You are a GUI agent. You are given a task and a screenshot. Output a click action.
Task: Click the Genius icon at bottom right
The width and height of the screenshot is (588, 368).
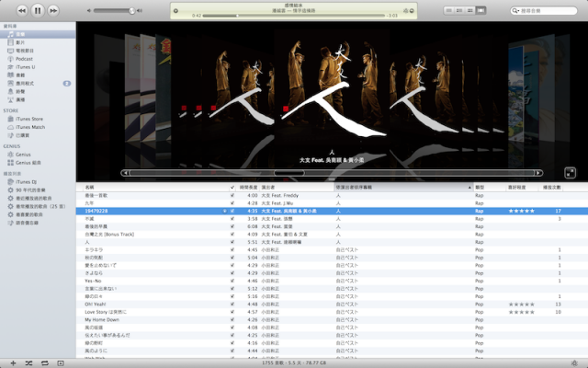click(574, 363)
